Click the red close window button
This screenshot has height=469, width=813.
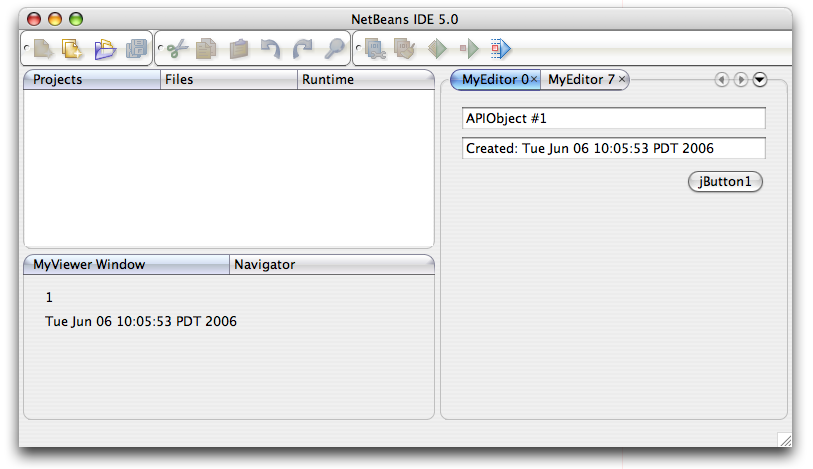(34, 20)
